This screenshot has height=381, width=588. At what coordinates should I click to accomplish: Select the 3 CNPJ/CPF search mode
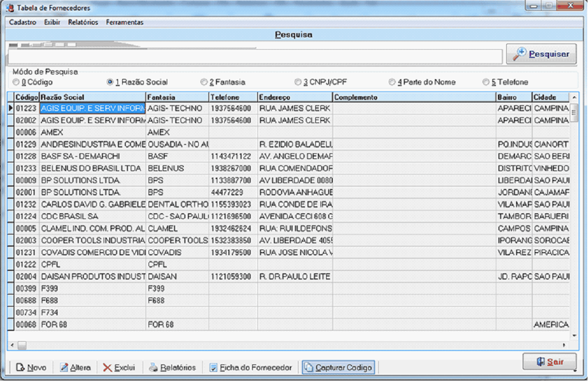pyautogui.click(x=298, y=82)
